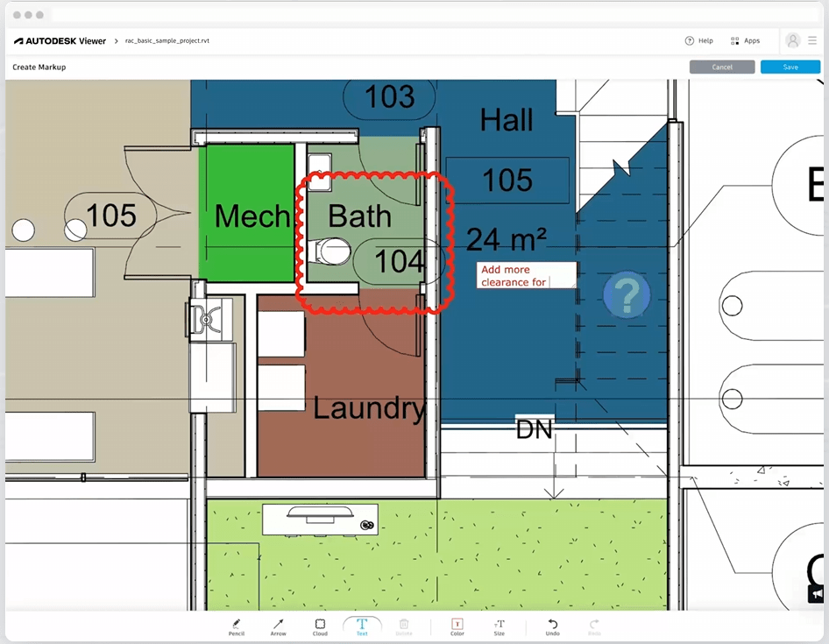Click the Laundry room label
Image resolution: width=829 pixels, height=644 pixels.
(x=369, y=408)
